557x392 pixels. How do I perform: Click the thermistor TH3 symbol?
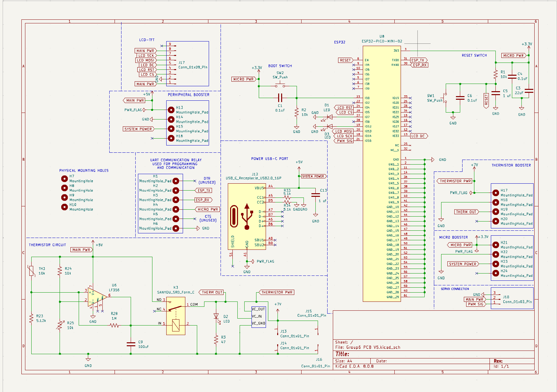point(32,271)
